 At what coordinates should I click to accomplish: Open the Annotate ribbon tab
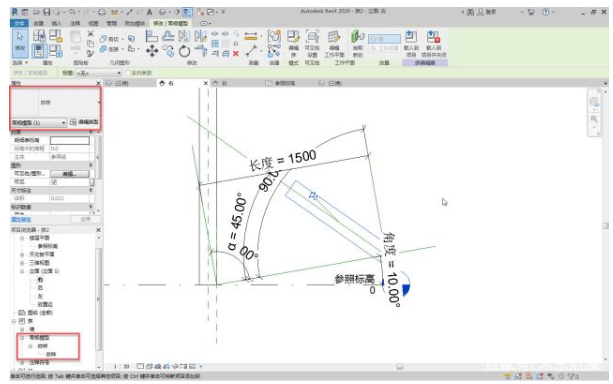pyautogui.click(x=75, y=23)
